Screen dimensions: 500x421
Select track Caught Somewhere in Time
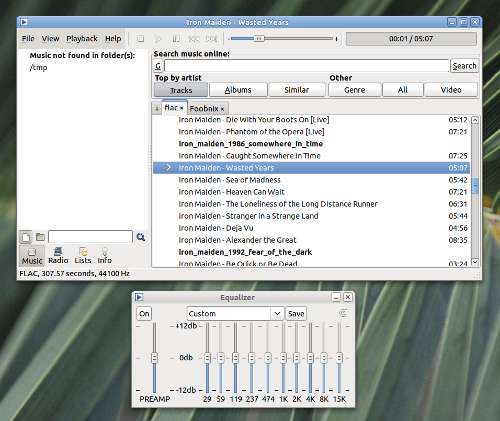311,156
